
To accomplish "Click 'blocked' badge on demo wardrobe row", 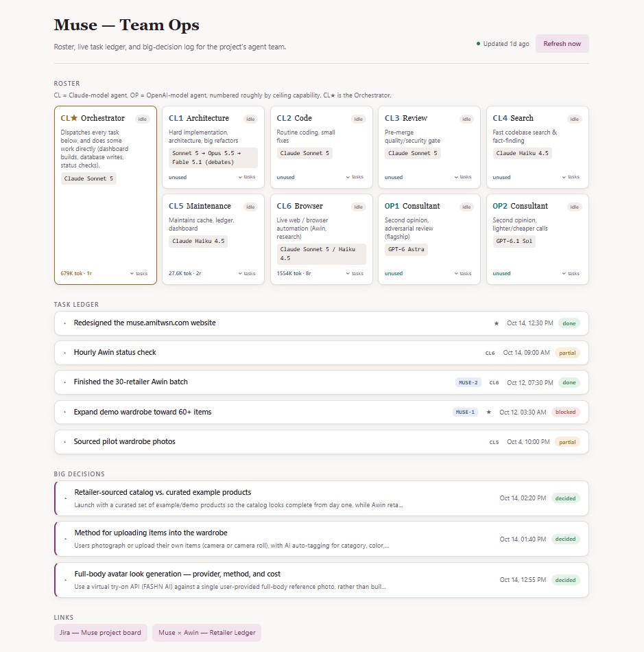I will point(566,412).
